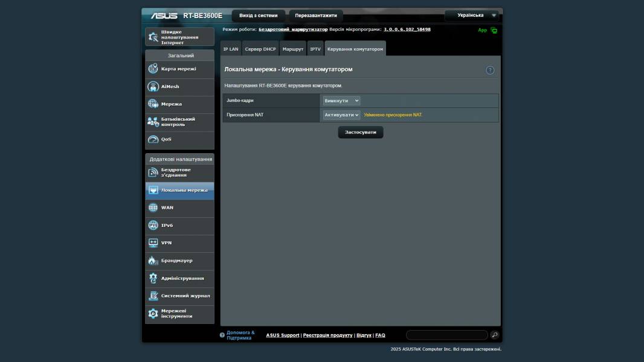The width and height of the screenshot is (644, 362).
Task: Open the firmware version 3.0.0.6.102_58498 link
Action: 407,30
